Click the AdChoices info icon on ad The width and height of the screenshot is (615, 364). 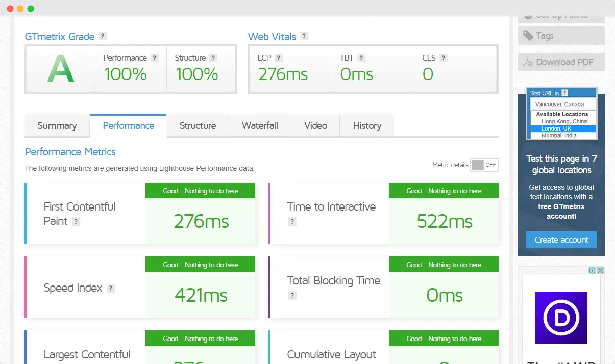(593, 270)
